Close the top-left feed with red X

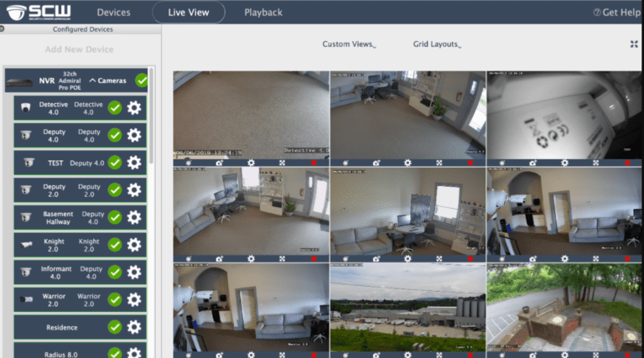coord(314,163)
